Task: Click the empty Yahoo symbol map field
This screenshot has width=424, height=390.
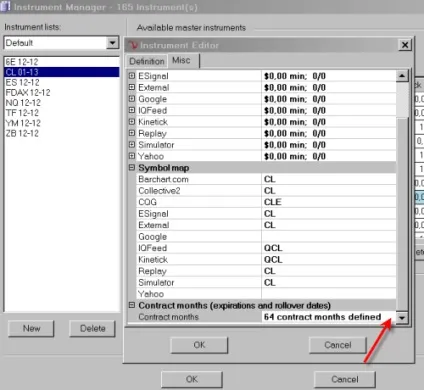Action: tap(329, 294)
